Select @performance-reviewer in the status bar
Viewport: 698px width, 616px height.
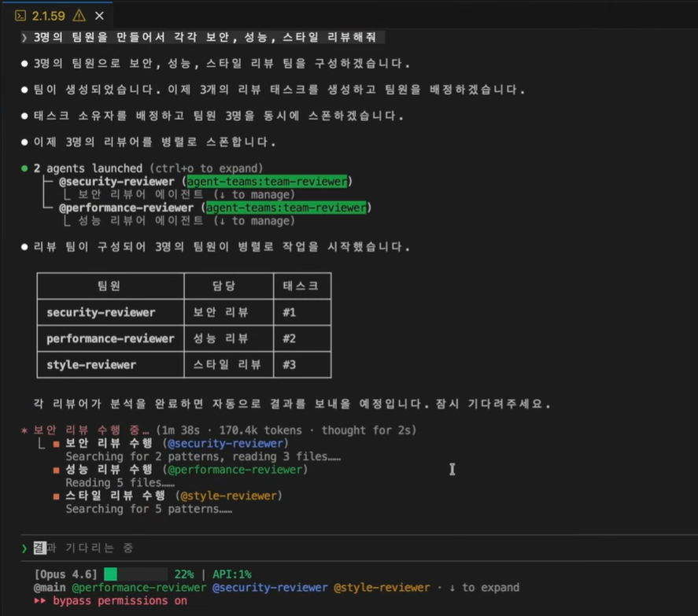click(139, 588)
